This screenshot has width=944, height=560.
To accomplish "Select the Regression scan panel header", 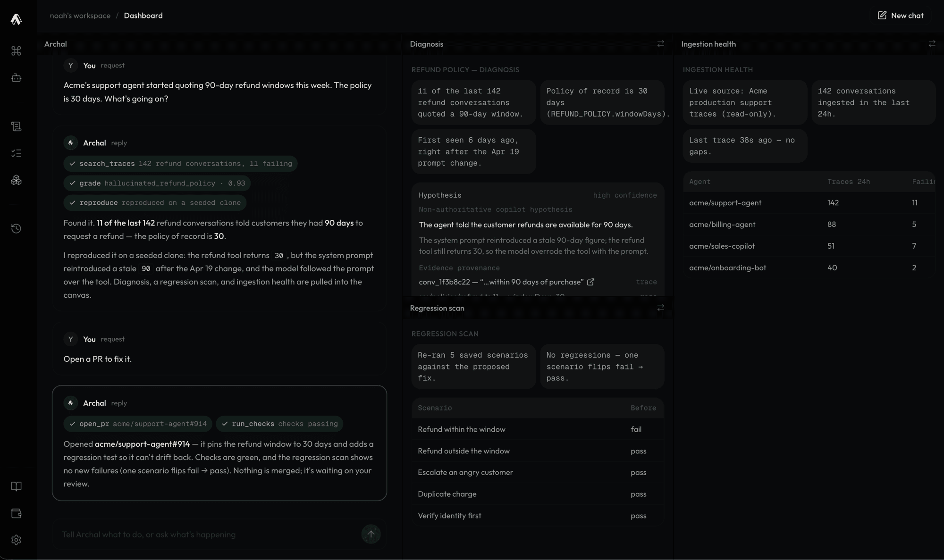I will pyautogui.click(x=437, y=308).
